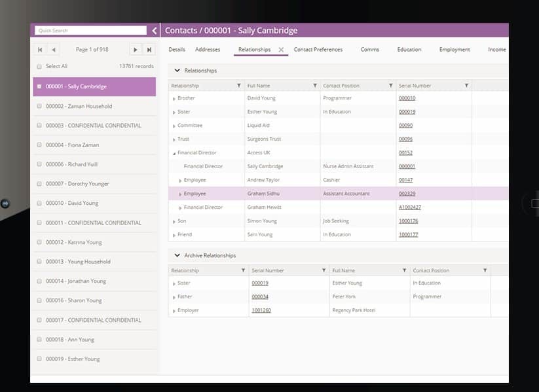The image size is (539, 392).
Task: Go to the next page of records
Action: pyautogui.click(x=136, y=50)
